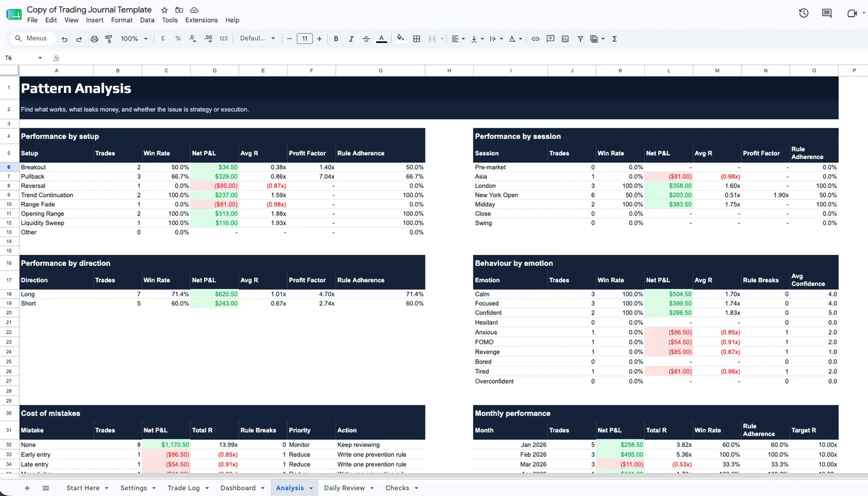
Task: Open the Insert menu
Action: click(x=94, y=20)
